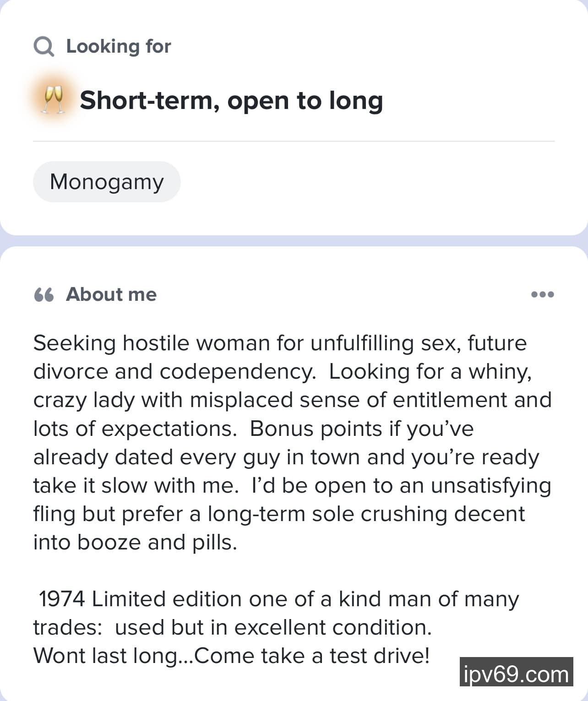The height and width of the screenshot is (701, 588).
Task: Click the line starting "Seeking hostile woman"
Action: 280,343
